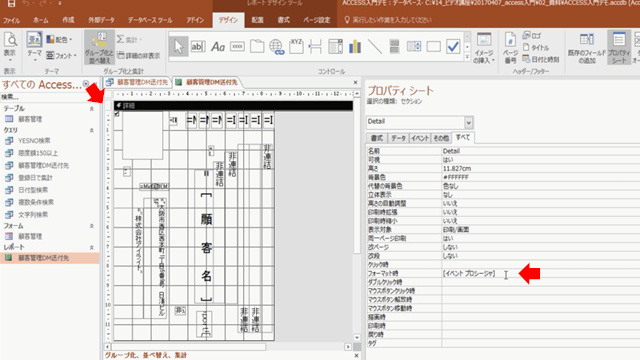Screen dimensions: 640x360
Task: Open the 顧客管理 table in navigation pane
Action: tap(30, 119)
